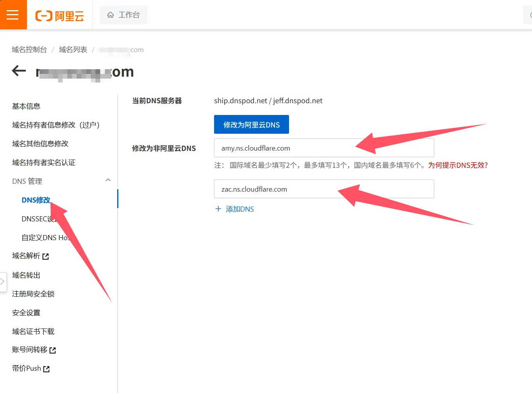Open 注册局安全锁 in the sidebar
532x393 pixels.
(33, 294)
